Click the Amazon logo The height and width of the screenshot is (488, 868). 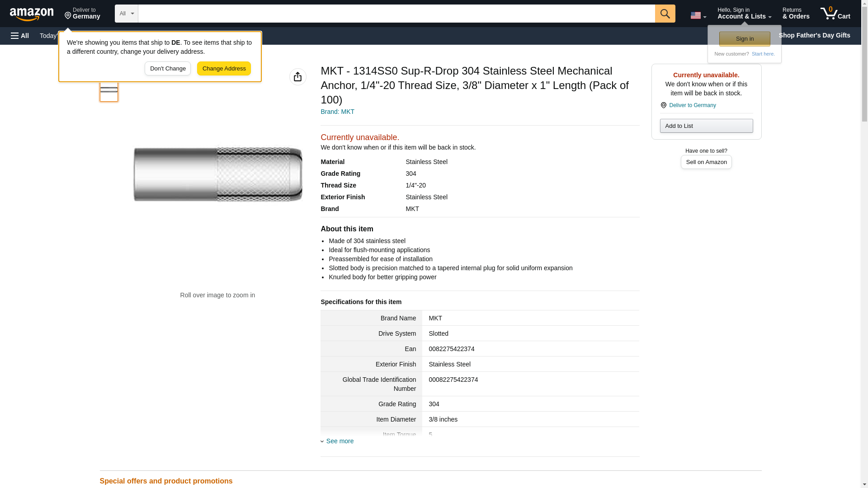pyautogui.click(x=32, y=14)
